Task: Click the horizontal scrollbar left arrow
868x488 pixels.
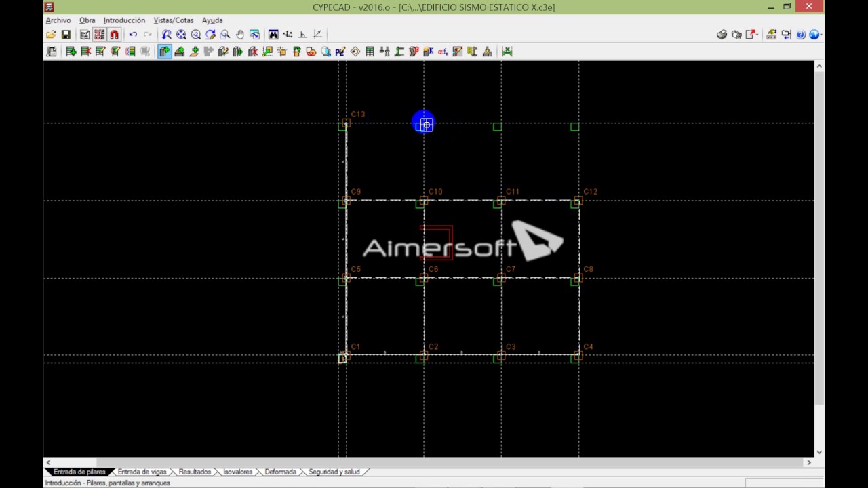Action: click(x=49, y=462)
